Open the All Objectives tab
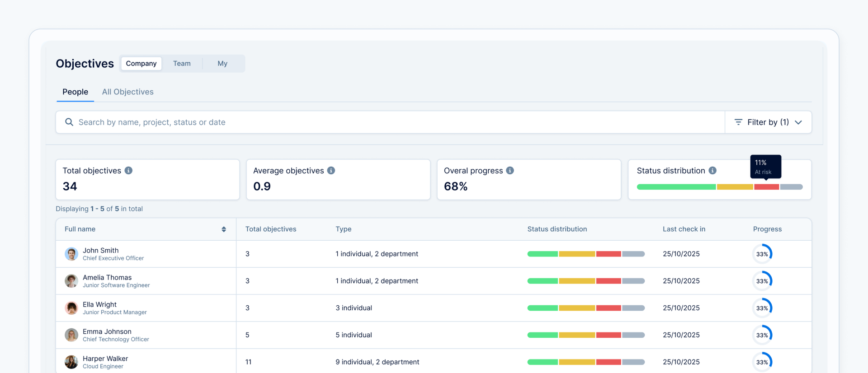The width and height of the screenshot is (868, 373). point(127,92)
